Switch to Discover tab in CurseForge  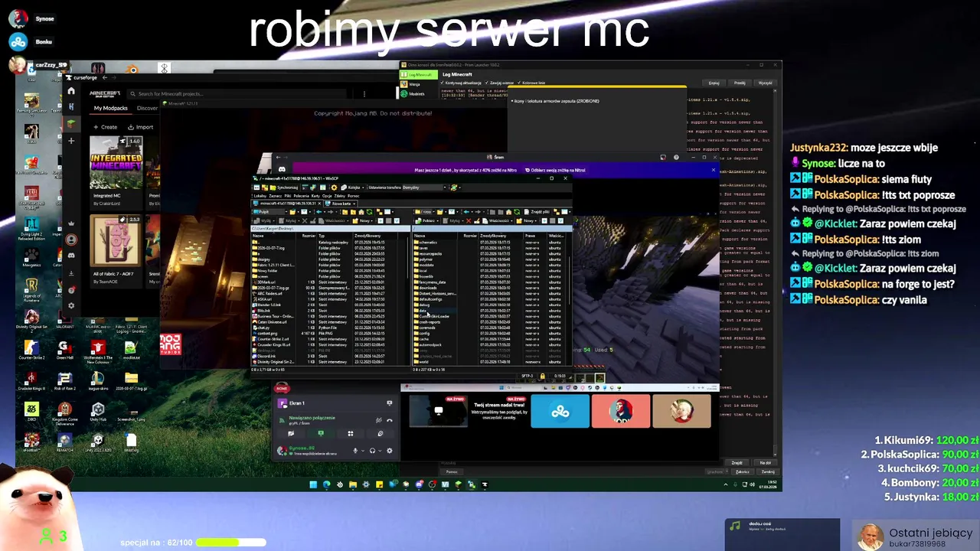click(147, 108)
